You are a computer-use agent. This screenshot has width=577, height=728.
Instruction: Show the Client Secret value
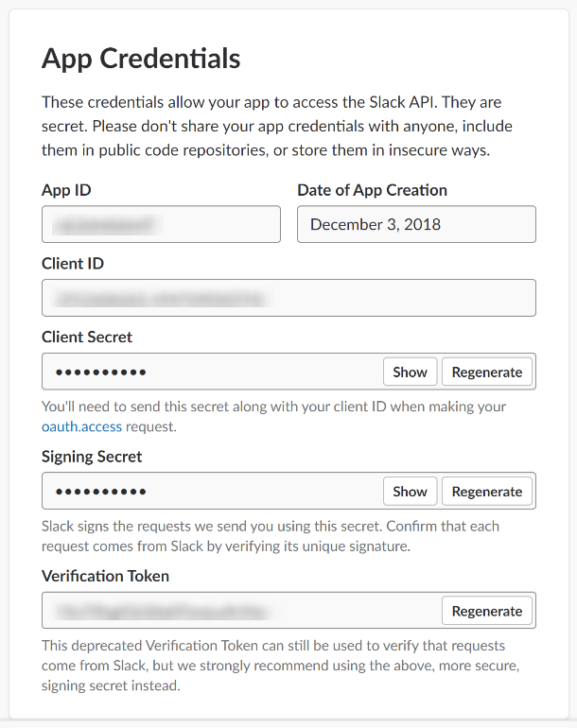point(410,372)
